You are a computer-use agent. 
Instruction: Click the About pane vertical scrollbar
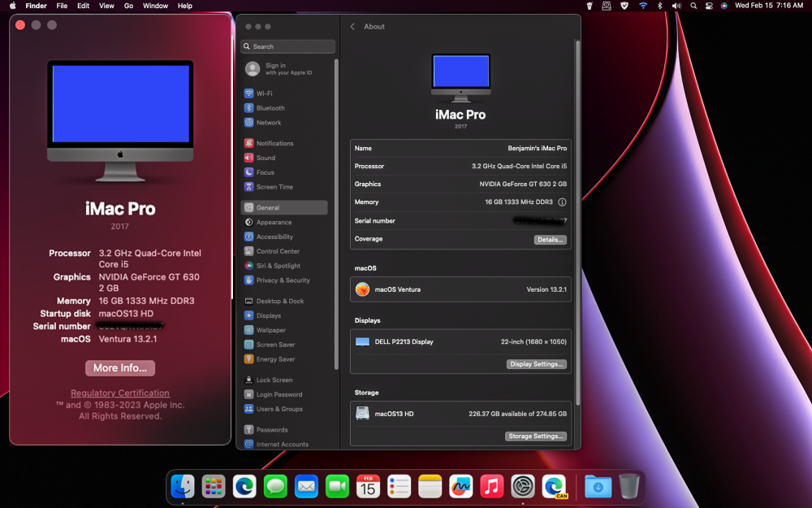tap(577, 223)
